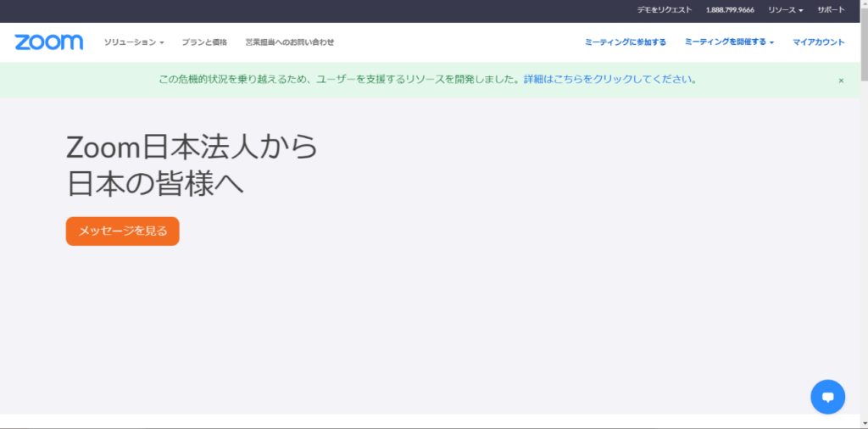Click the phone number 1.888.799.9666
The width and height of the screenshot is (868, 429).
(730, 10)
